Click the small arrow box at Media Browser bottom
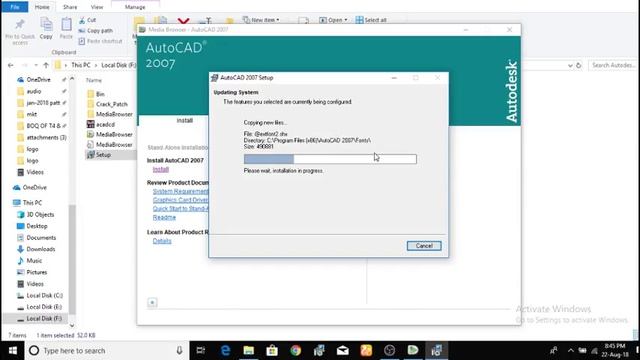Image resolution: width=640 pixels, height=360 pixels. tap(152, 302)
